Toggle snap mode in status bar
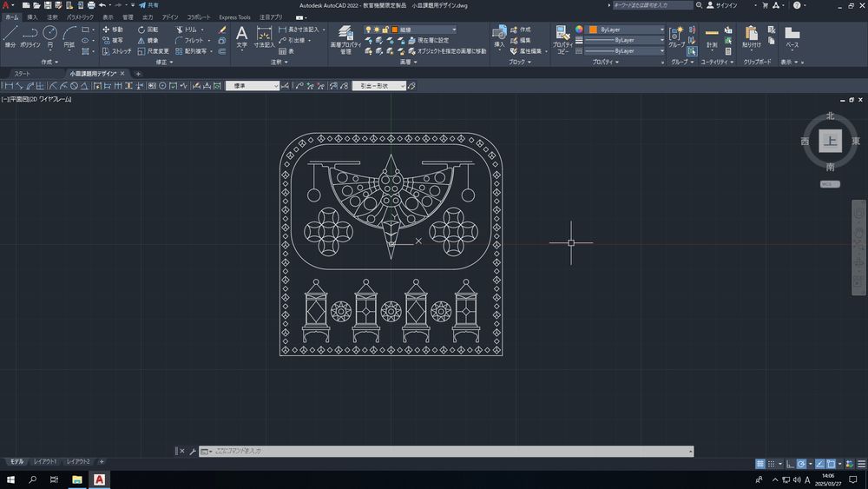 click(771, 463)
